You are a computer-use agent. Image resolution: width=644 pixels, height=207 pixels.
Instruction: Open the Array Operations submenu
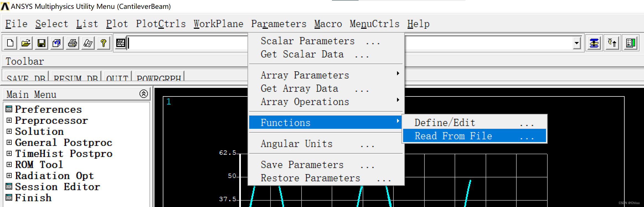pyautogui.click(x=326, y=101)
